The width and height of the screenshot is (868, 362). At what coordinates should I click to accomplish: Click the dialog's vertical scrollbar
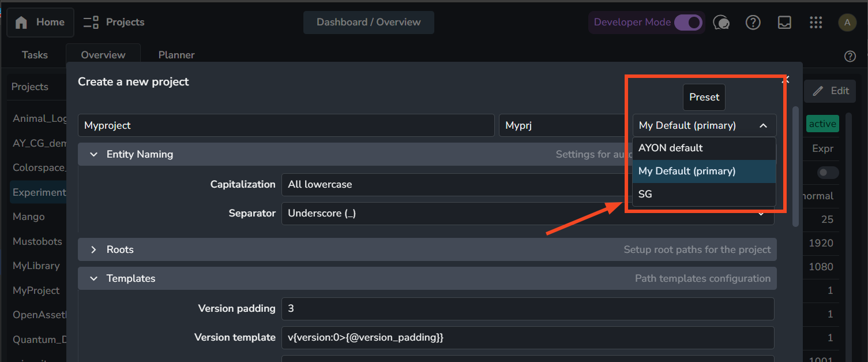pyautogui.click(x=796, y=166)
